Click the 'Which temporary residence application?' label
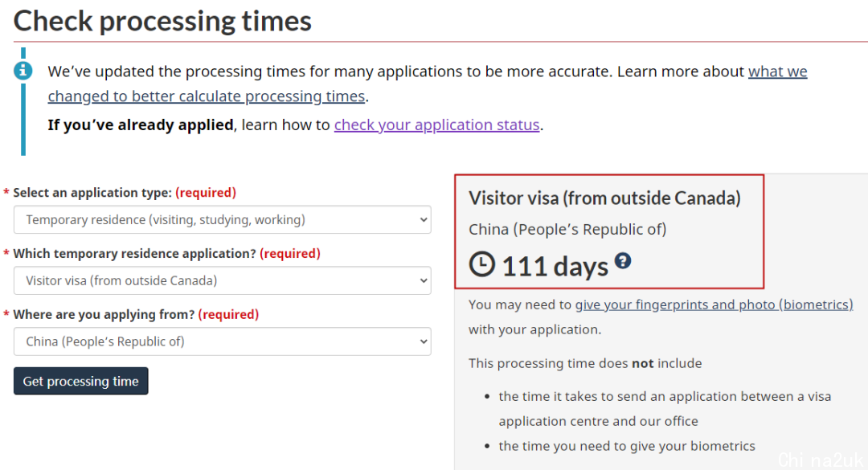 134,254
